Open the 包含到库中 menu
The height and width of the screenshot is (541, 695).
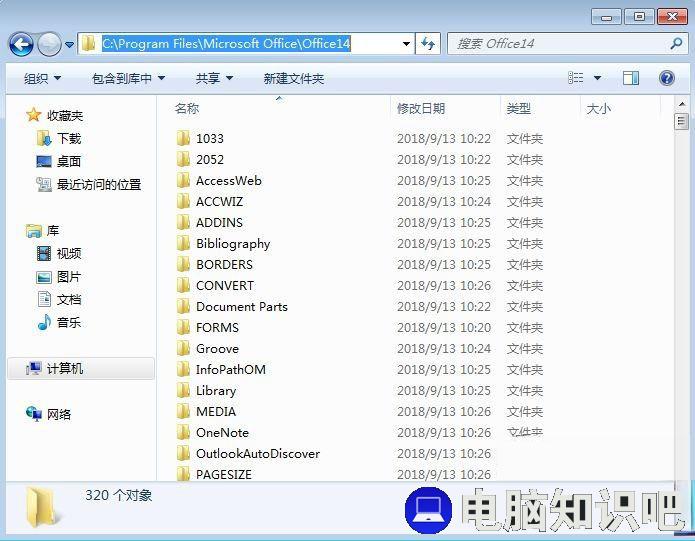click(128, 78)
